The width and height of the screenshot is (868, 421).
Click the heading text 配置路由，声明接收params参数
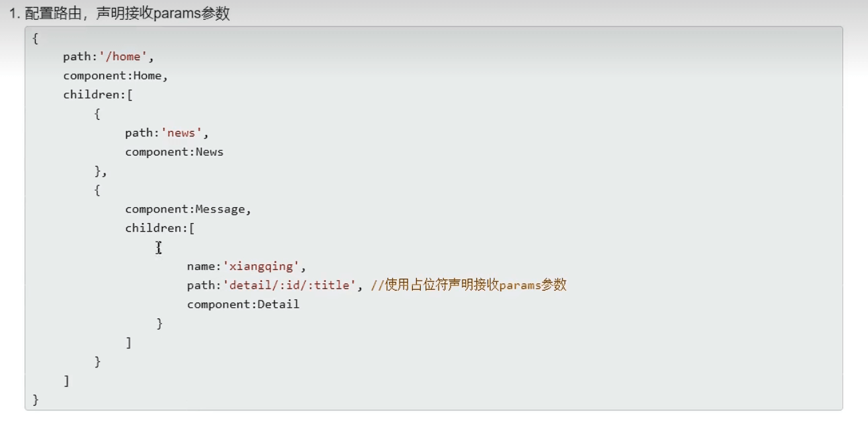pyautogui.click(x=127, y=14)
